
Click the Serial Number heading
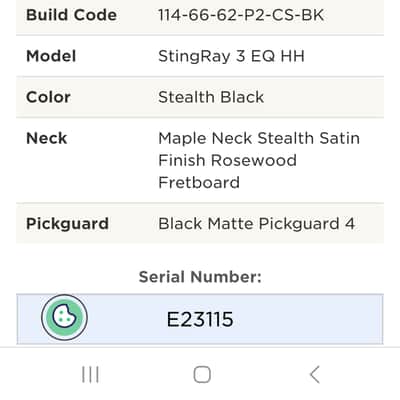coord(200,277)
